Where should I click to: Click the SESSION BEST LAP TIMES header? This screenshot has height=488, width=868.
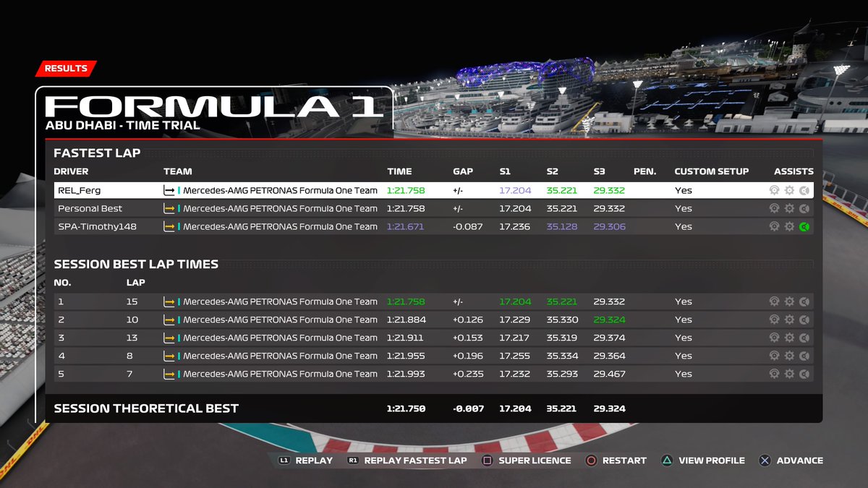pos(136,265)
